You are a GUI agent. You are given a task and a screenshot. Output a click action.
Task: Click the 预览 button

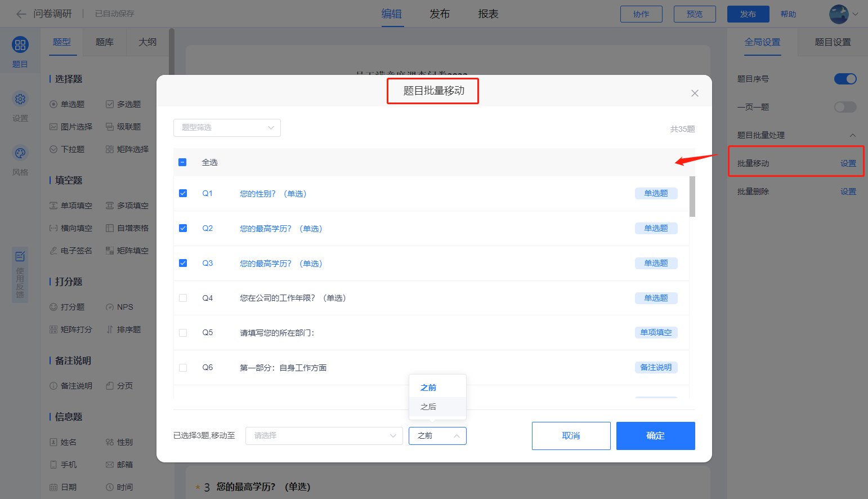tap(695, 14)
